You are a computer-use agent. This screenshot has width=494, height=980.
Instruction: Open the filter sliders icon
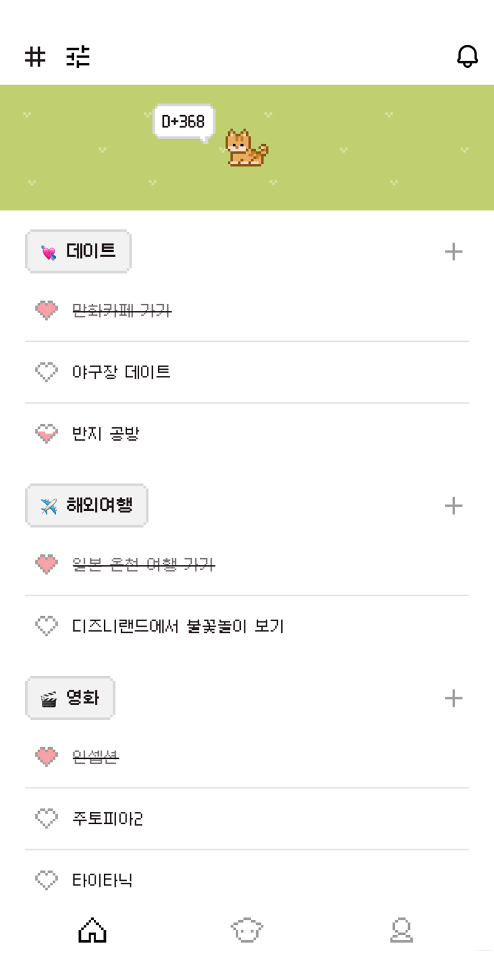pyautogui.click(x=78, y=56)
